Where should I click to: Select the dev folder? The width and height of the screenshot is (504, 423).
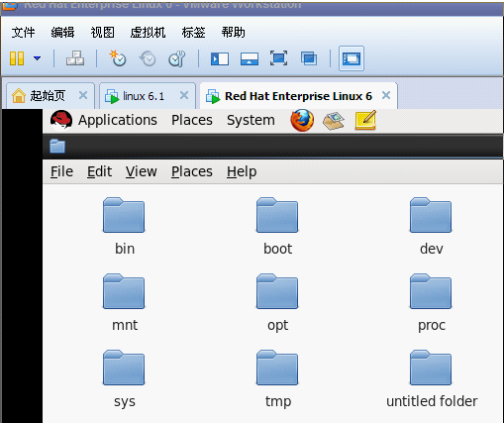tap(431, 215)
